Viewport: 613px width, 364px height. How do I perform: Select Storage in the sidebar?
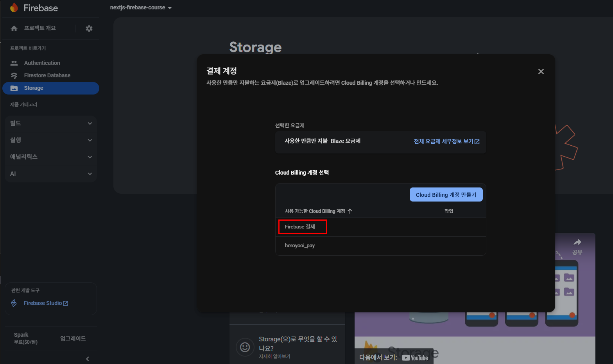(x=51, y=88)
